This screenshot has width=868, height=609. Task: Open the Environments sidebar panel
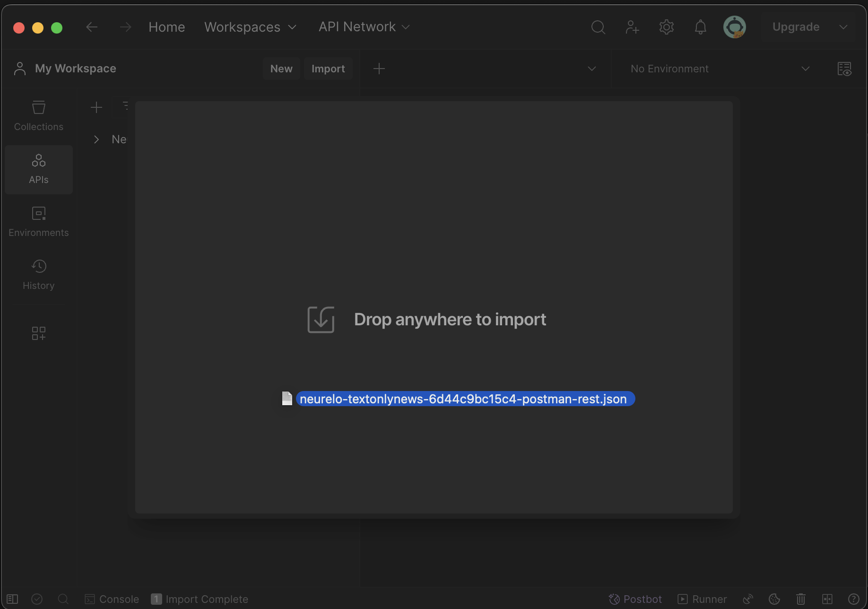pyautogui.click(x=38, y=222)
